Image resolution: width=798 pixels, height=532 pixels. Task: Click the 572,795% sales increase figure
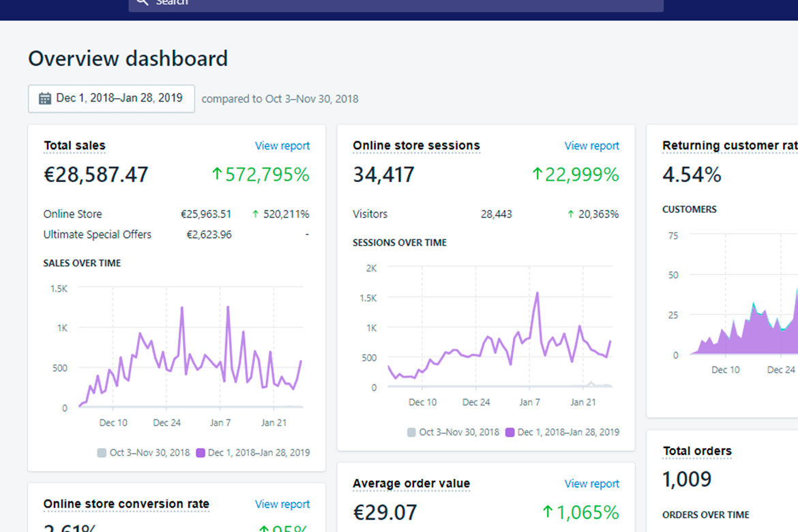point(261,175)
